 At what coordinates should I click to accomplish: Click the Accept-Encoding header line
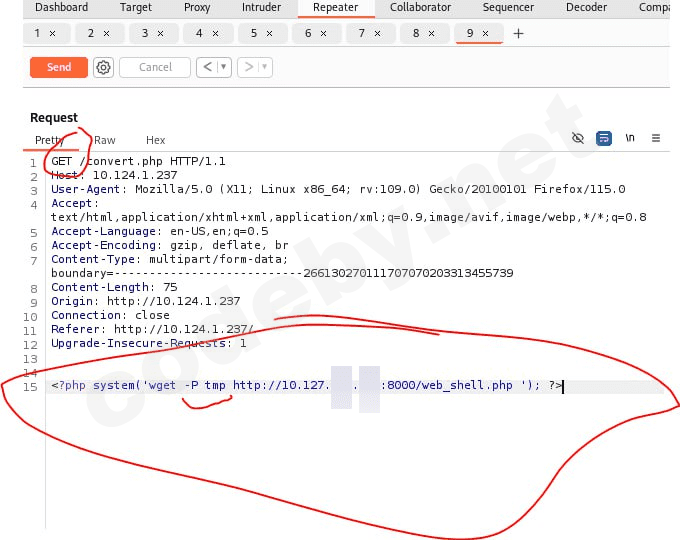point(170,245)
